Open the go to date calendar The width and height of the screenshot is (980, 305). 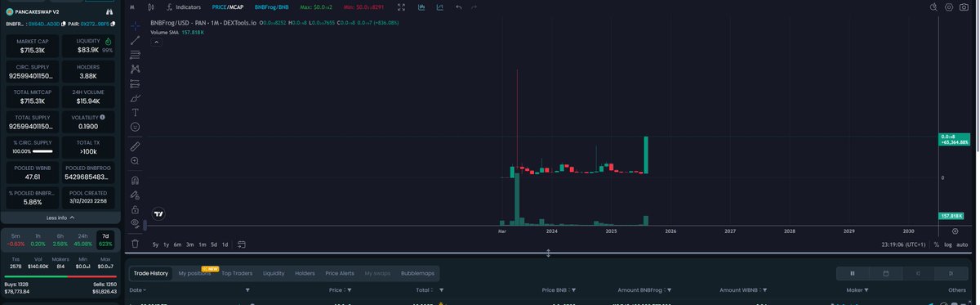(x=242, y=244)
